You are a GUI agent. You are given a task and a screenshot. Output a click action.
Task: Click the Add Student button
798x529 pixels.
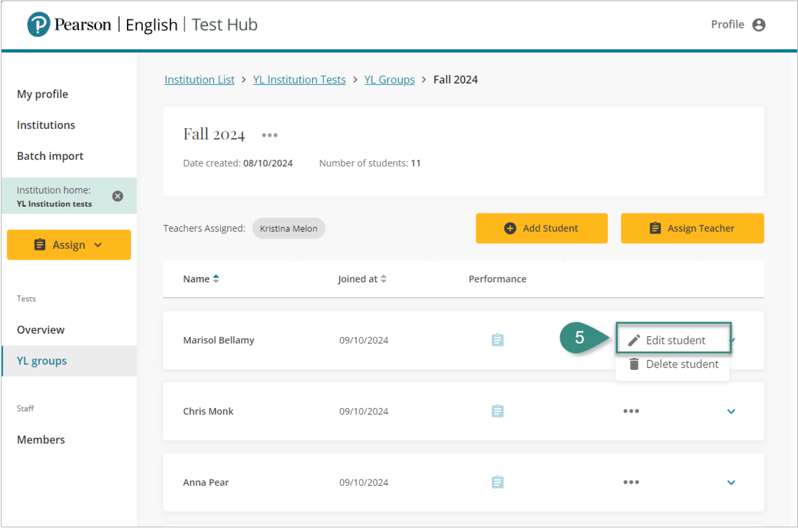point(541,228)
